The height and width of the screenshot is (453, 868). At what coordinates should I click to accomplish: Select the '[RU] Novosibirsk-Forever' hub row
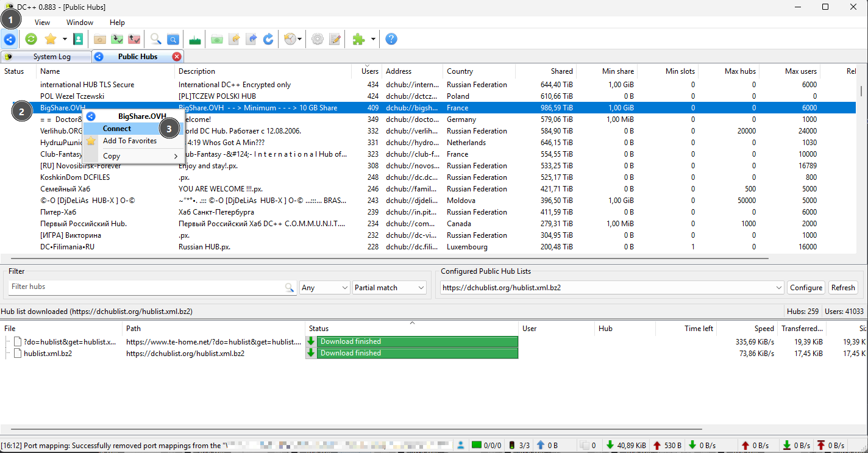click(429, 166)
